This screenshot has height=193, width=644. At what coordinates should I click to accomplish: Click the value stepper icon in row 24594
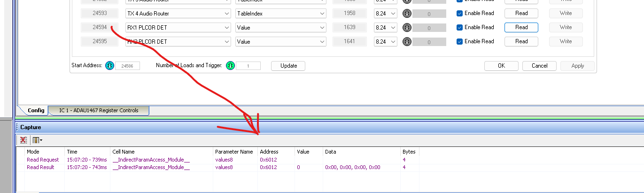pos(407,28)
